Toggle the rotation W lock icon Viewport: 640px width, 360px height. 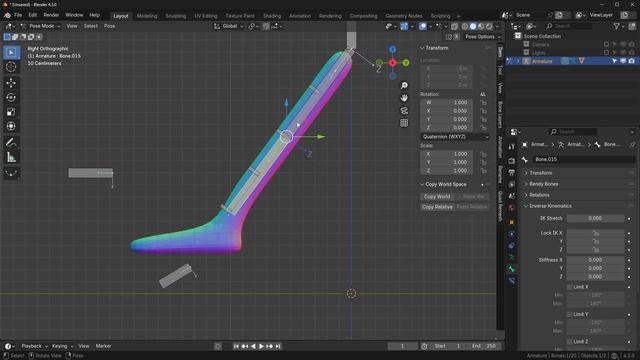click(x=483, y=102)
